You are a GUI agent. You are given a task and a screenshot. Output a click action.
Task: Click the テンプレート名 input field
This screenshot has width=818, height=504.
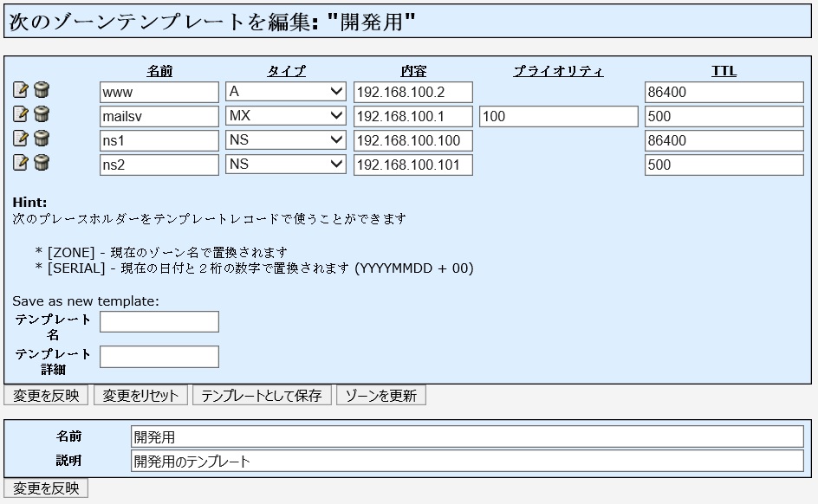(159, 322)
